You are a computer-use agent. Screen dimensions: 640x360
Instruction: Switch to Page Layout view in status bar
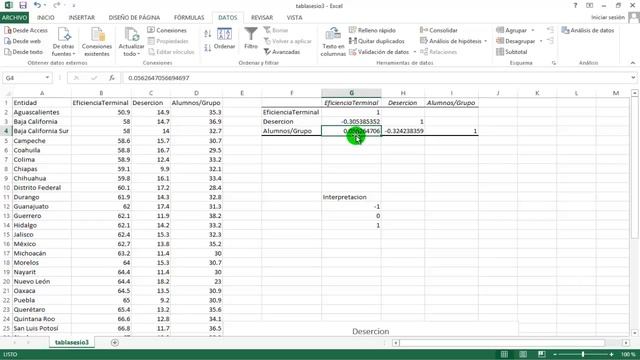click(523, 354)
